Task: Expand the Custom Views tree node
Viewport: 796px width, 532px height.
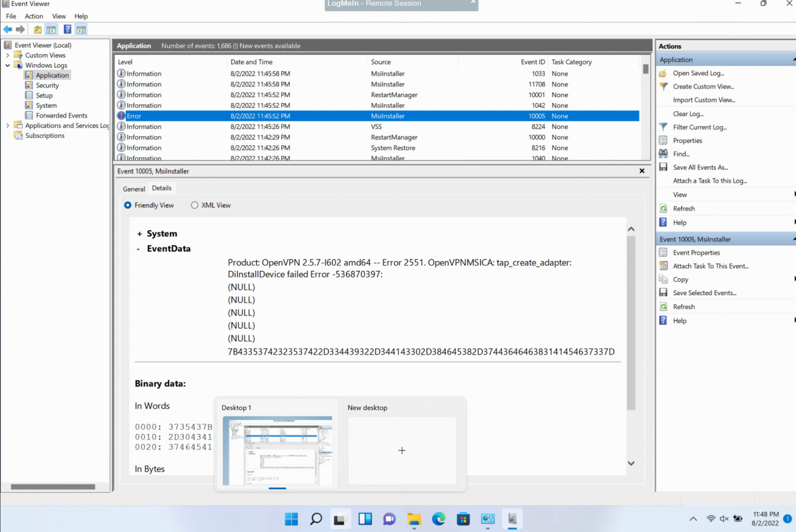Action: point(8,55)
